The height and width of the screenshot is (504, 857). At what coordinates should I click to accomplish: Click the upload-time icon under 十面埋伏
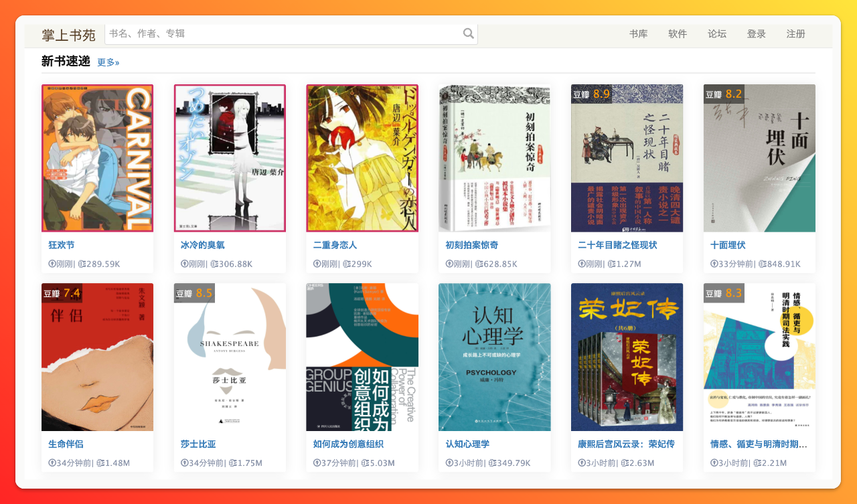(x=714, y=264)
